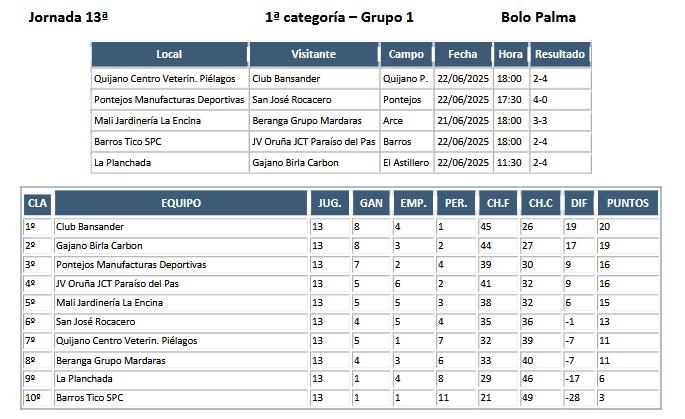685x419 pixels.
Task: Click the EQUIPO header in standings
Action: point(181,203)
